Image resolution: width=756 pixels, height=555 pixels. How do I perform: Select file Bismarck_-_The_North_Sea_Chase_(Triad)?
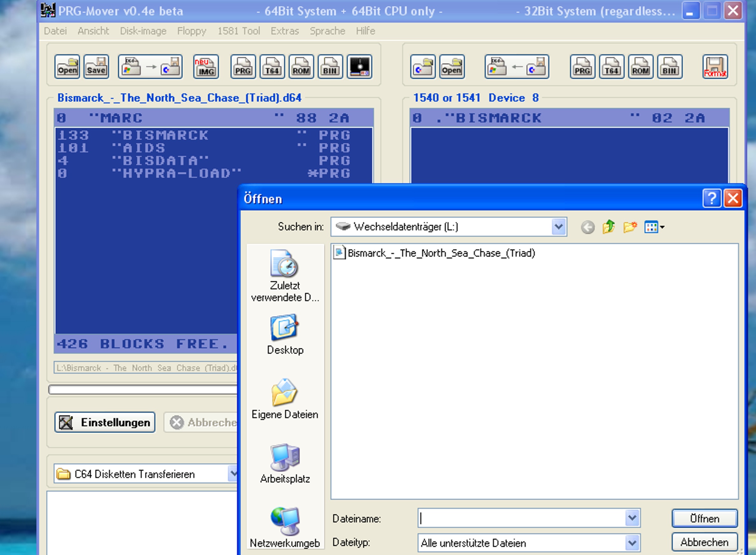(x=434, y=253)
